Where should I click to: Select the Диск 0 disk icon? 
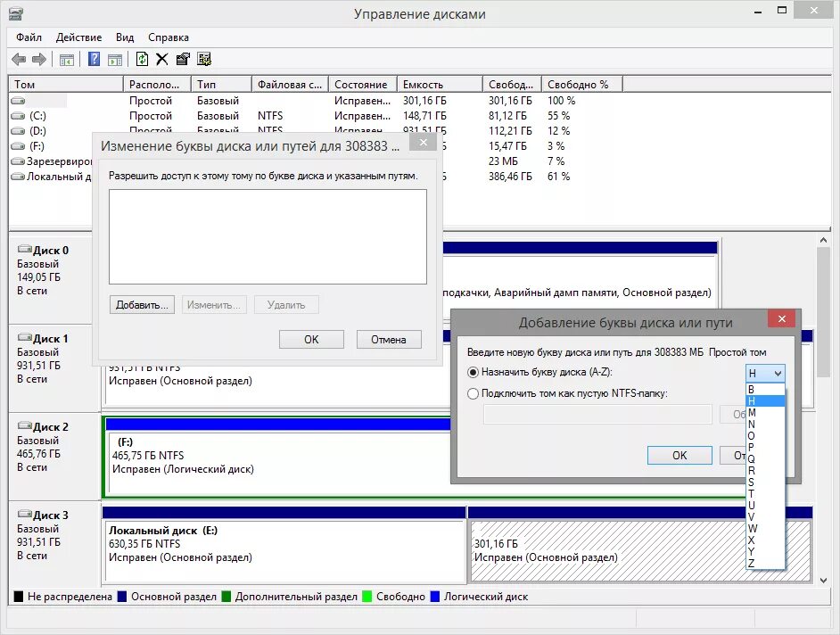25,249
